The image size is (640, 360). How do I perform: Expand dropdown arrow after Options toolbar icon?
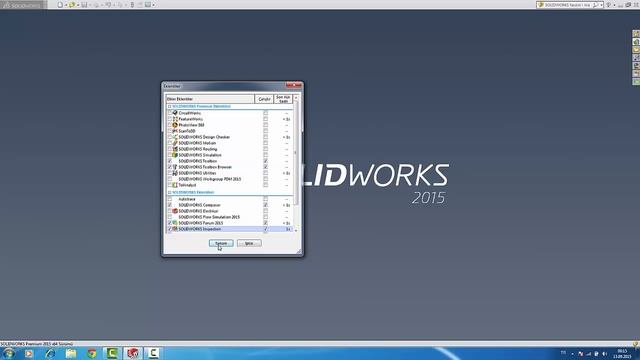pos(154,5)
